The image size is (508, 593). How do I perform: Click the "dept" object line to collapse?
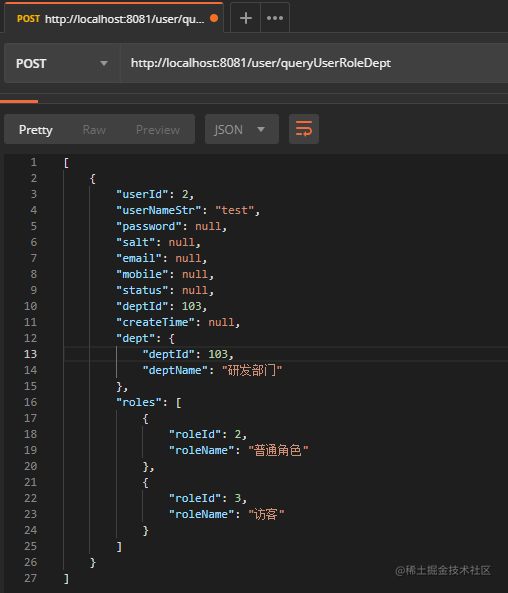(145, 338)
